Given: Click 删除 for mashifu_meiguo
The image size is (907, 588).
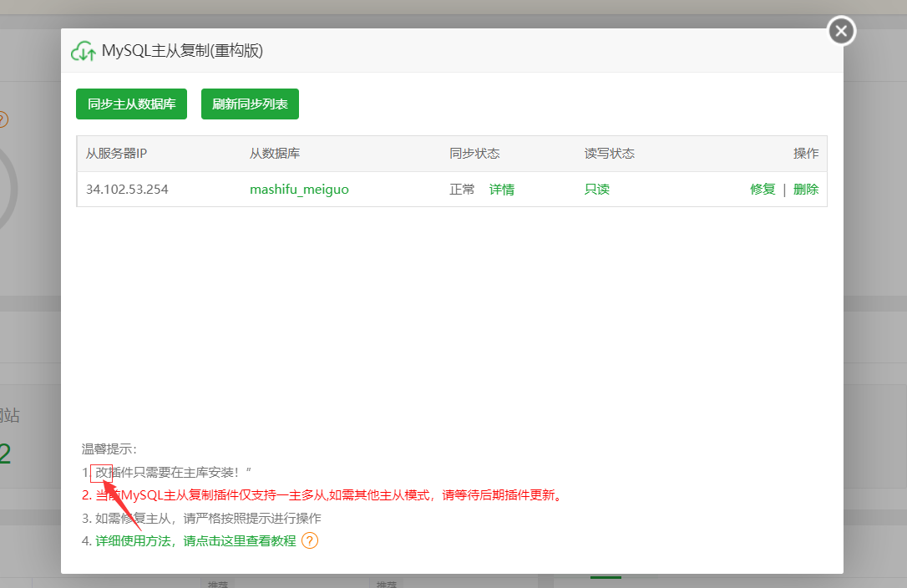Looking at the screenshot, I should click(806, 190).
